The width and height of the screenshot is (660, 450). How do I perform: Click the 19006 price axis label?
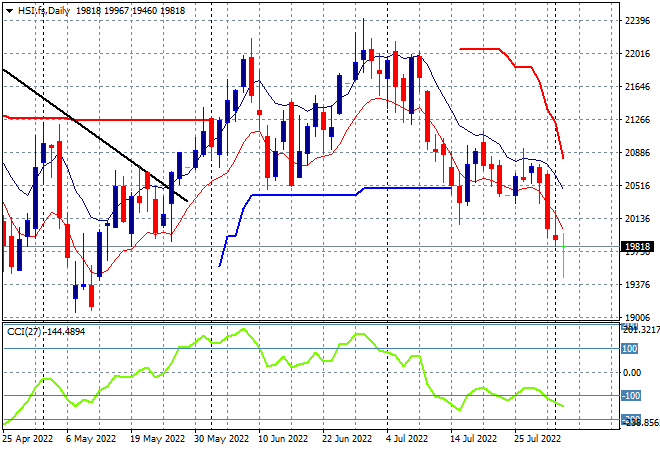[637, 318]
